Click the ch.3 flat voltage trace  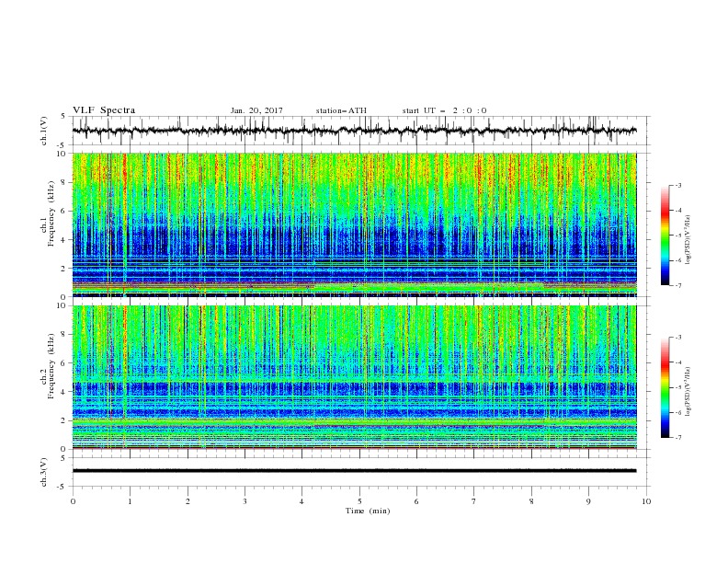[354, 471]
